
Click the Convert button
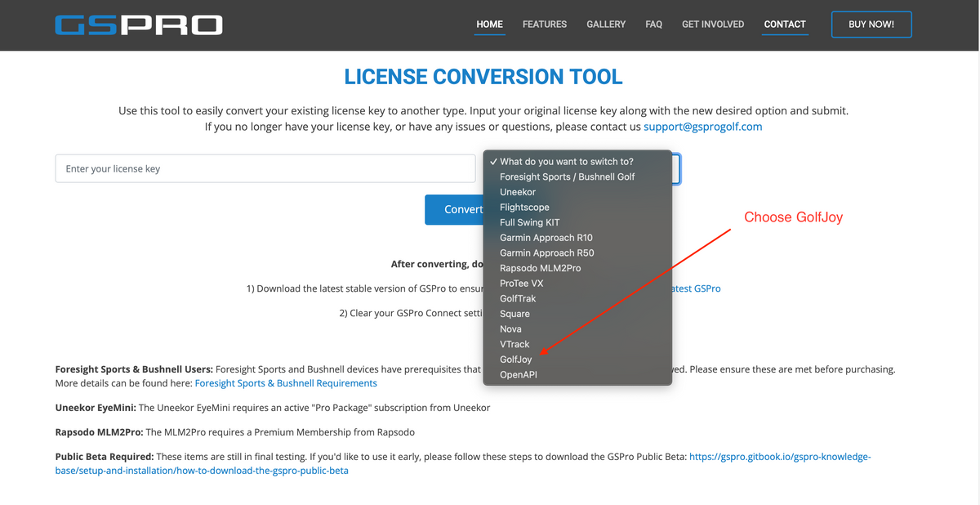[454, 209]
